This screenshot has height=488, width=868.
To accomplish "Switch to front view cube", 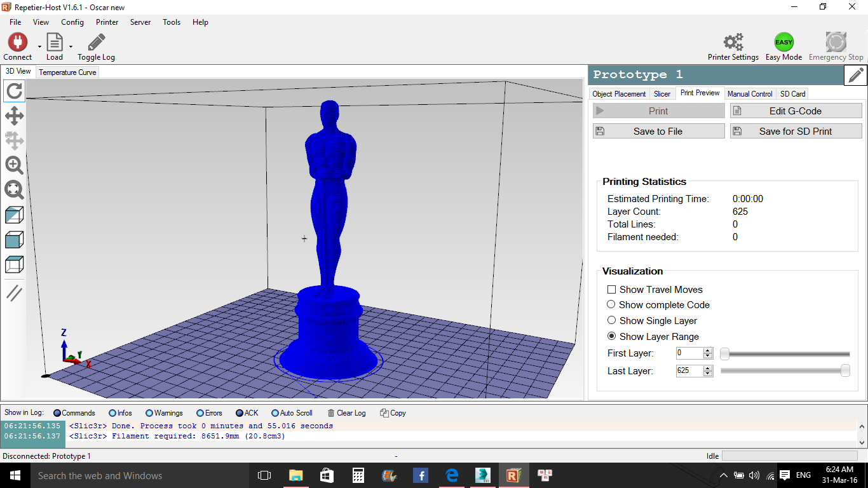I will 14,240.
